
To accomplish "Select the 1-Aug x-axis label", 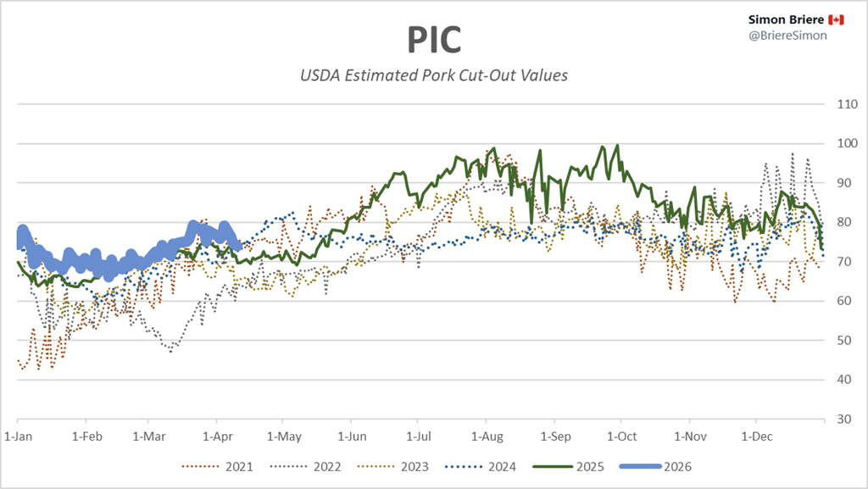I will (485, 436).
